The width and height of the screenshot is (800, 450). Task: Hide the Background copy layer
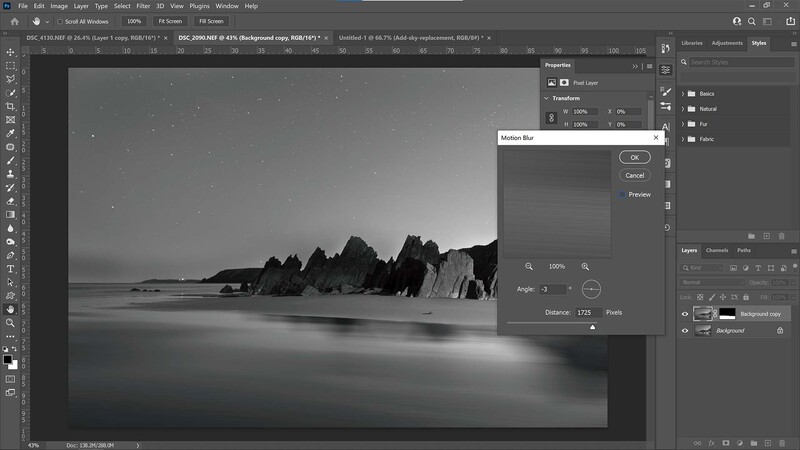[685, 314]
